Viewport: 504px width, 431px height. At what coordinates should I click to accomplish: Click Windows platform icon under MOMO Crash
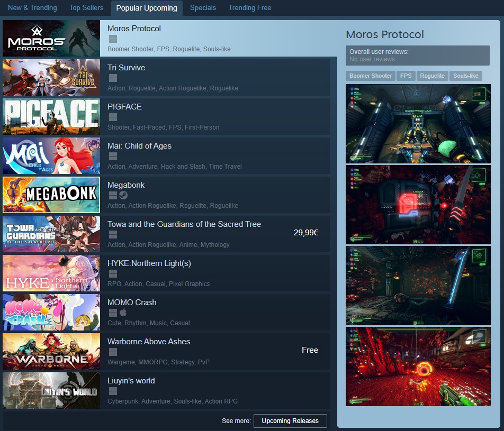113,313
